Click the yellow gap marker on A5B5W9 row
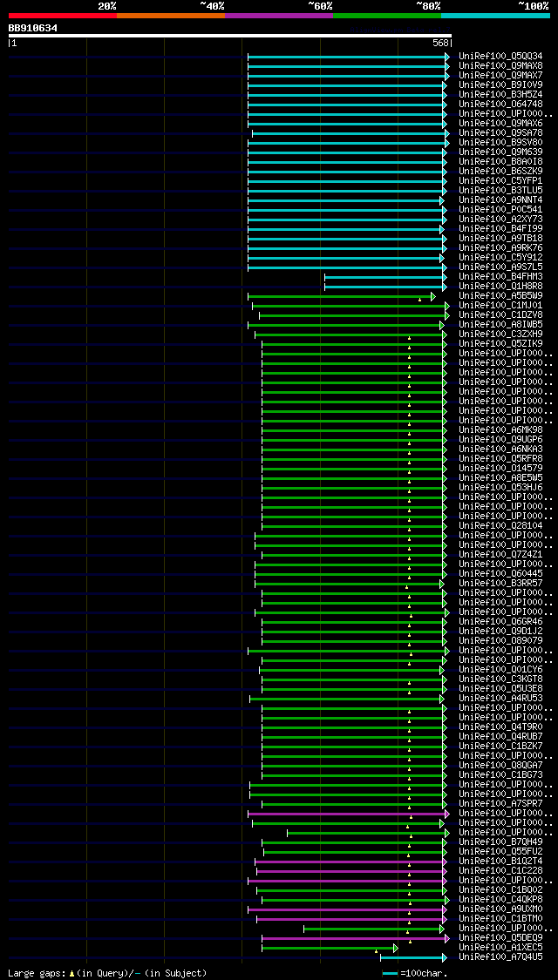 pyautogui.click(x=419, y=300)
